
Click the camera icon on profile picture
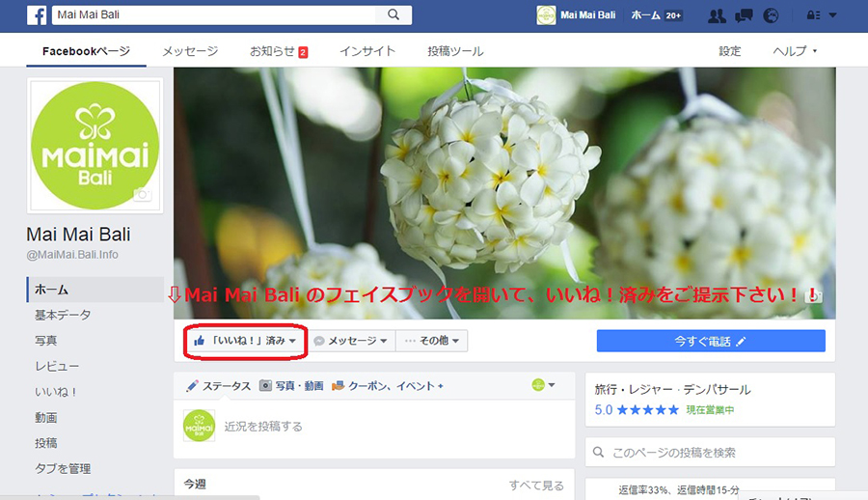click(143, 194)
